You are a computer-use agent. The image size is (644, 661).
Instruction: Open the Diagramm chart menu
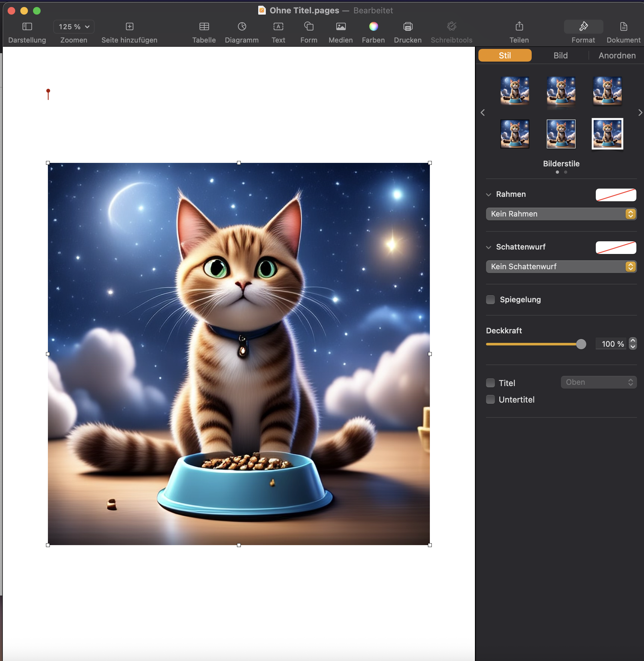click(x=242, y=26)
